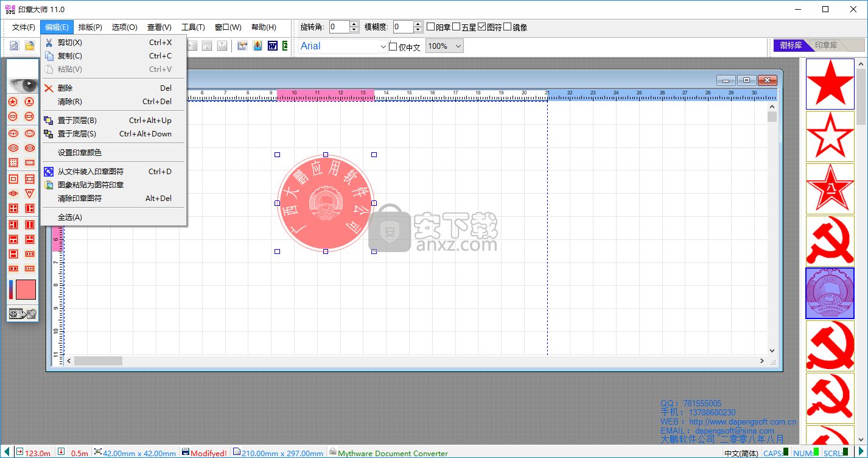868x458 pixels.
Task: Click the colorful figure toolbar icon beside Word
Action: point(257,46)
